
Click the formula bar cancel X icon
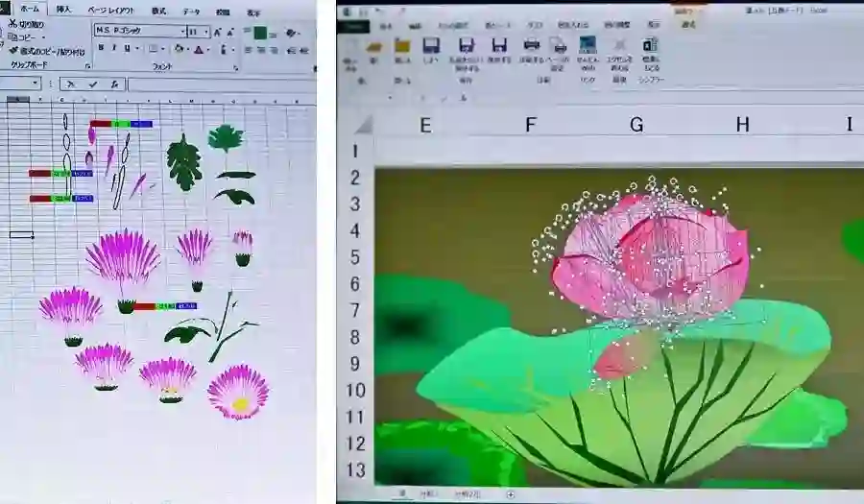coord(70,84)
